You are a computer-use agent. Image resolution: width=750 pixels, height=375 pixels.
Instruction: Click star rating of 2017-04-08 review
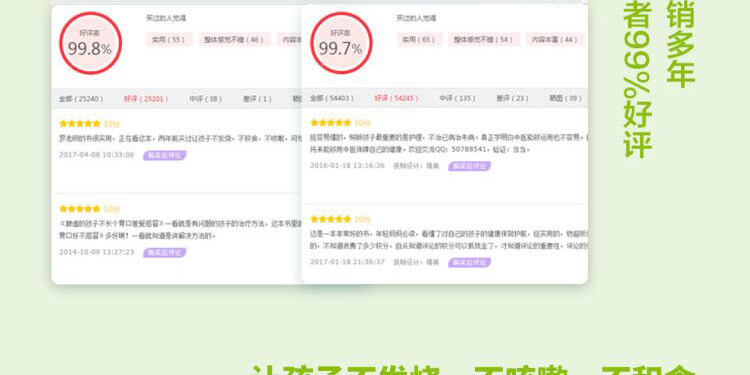[x=80, y=124]
